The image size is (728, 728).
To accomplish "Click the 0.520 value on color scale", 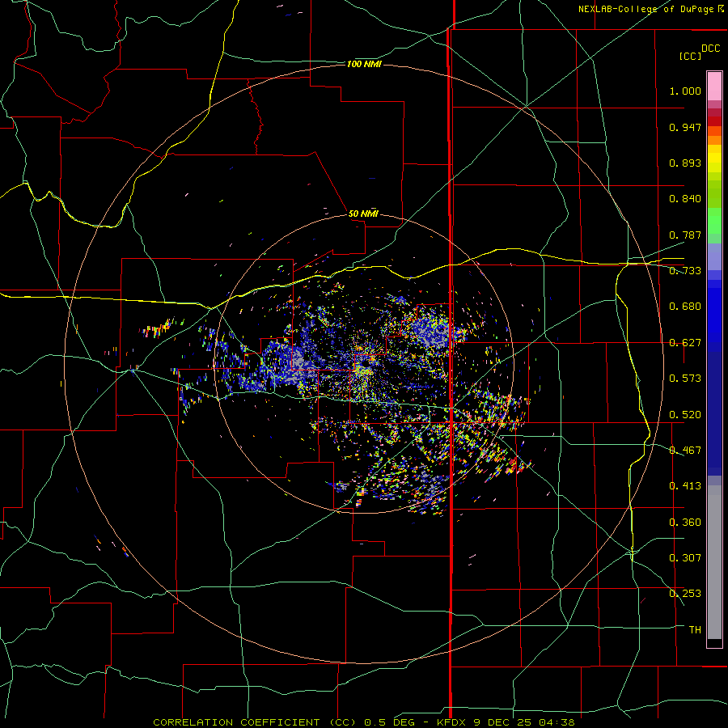I will point(685,415).
